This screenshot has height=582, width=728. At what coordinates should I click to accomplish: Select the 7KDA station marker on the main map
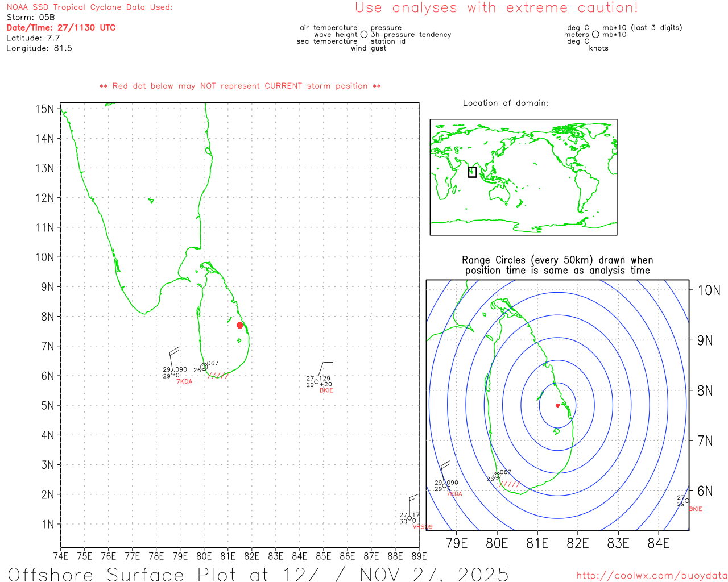click(x=173, y=373)
